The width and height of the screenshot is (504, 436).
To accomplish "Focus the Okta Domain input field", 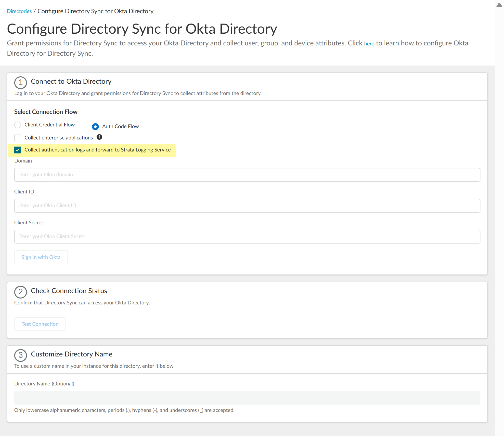I will click(x=247, y=175).
